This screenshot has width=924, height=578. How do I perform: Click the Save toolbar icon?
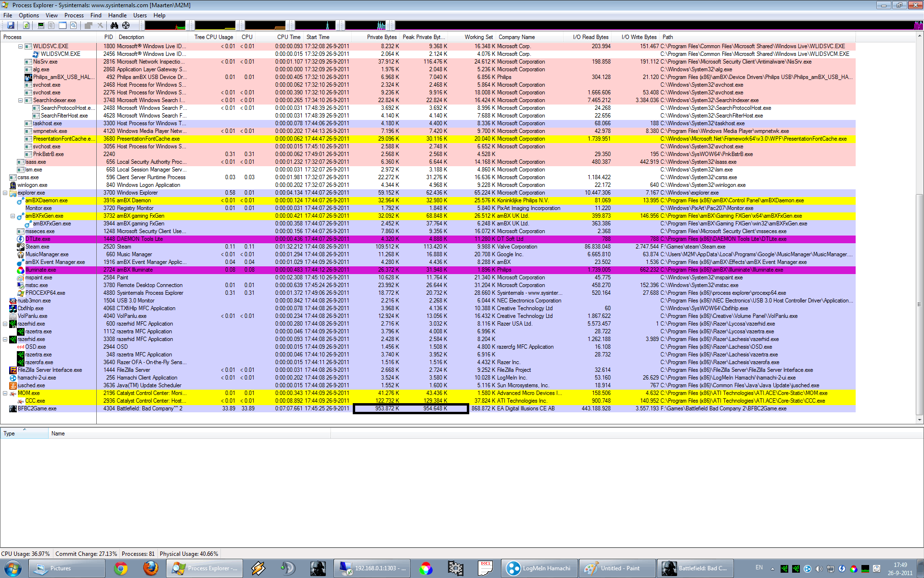pos(11,26)
